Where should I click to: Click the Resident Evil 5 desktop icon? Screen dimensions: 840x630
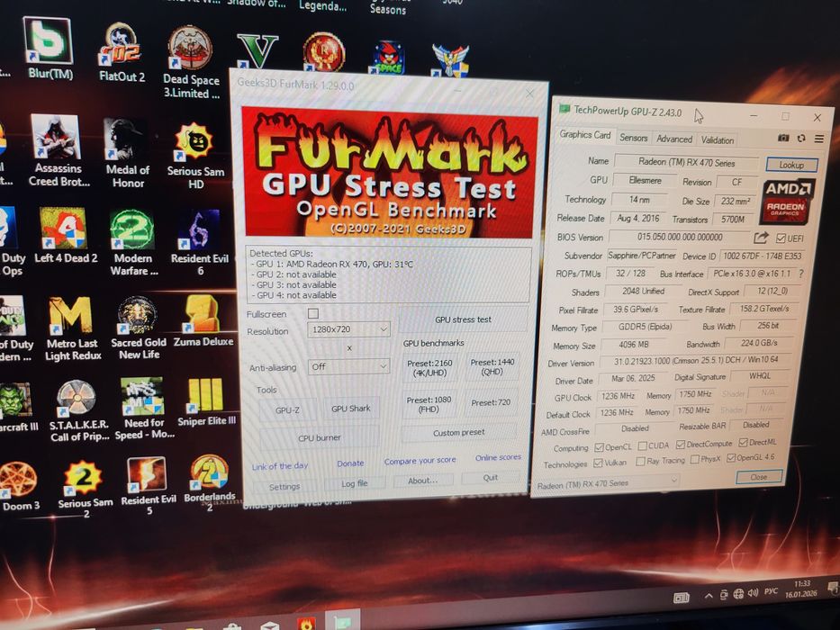148,486
